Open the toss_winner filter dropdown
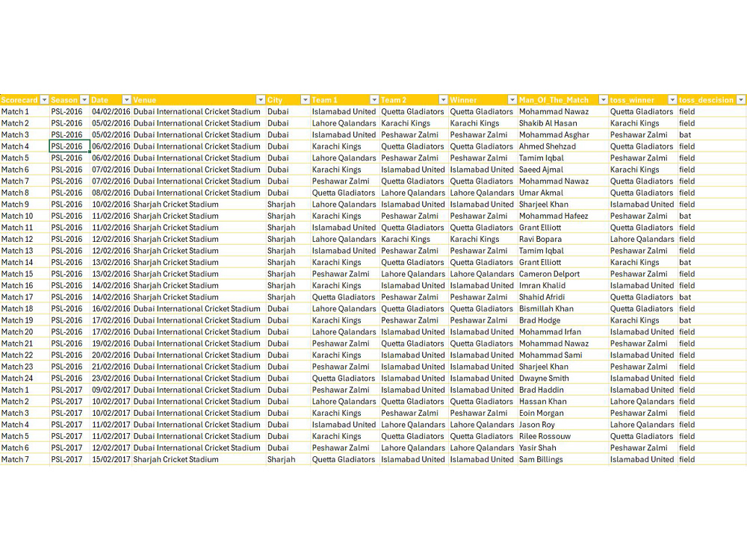Image resolution: width=747 pixels, height=560 pixels. pos(672,100)
